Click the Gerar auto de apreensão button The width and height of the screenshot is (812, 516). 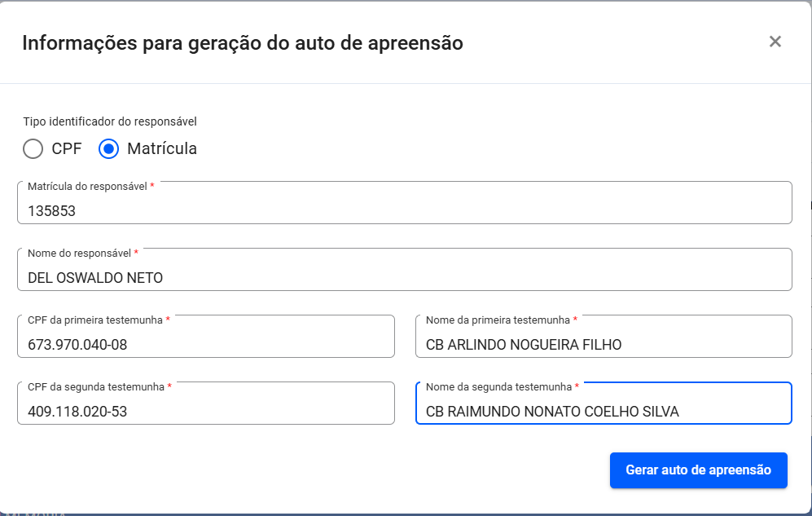pyautogui.click(x=698, y=470)
